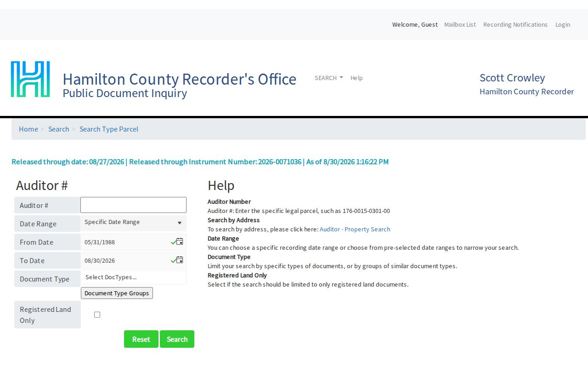Click Search Type Parcel breadcrumb
This screenshot has width=588, height=368.
[109, 129]
